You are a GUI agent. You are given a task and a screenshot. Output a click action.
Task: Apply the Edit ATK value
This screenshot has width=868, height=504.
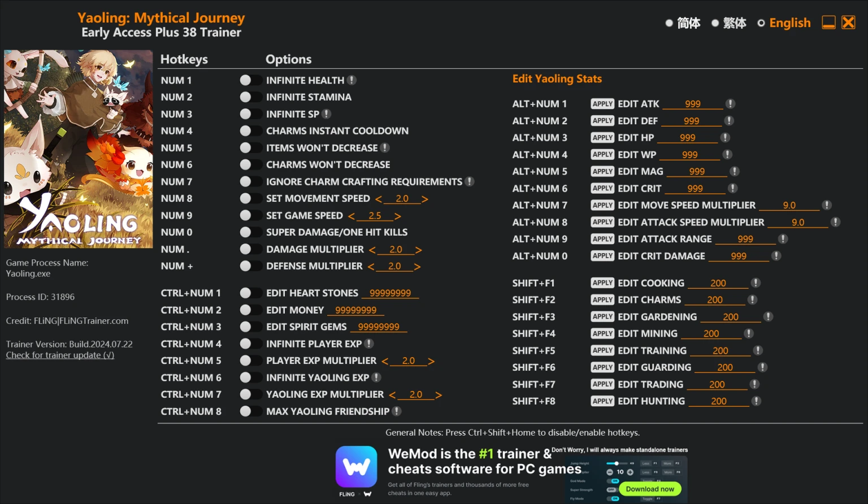pyautogui.click(x=602, y=104)
